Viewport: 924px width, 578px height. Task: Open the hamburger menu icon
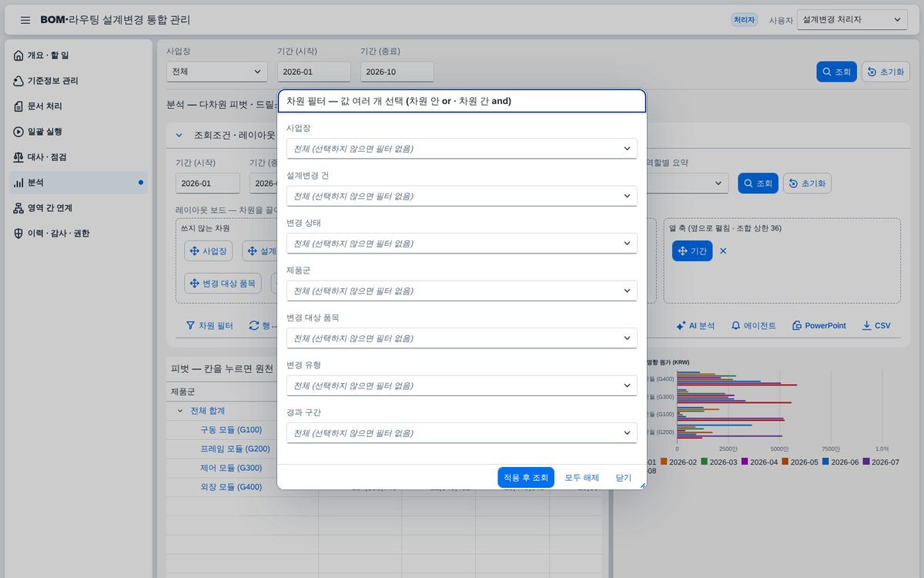(x=25, y=20)
